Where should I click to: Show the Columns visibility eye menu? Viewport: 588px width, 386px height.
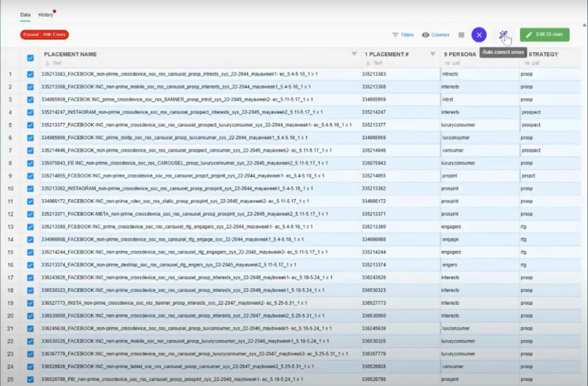point(435,35)
